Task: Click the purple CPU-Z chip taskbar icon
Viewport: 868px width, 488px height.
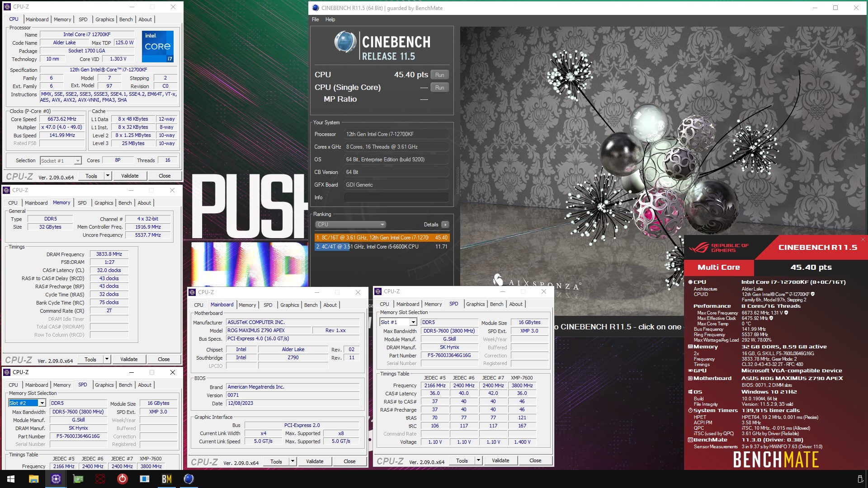Action: tap(56, 479)
